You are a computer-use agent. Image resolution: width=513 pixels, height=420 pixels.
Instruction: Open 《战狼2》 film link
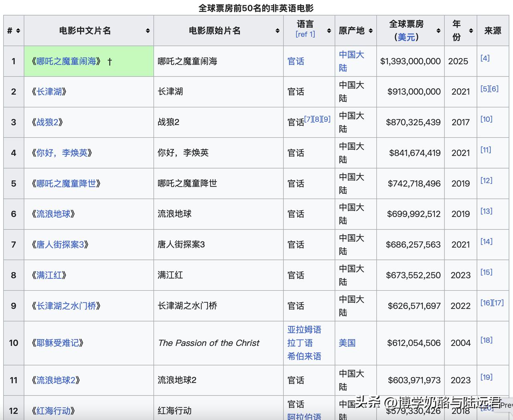pos(48,122)
